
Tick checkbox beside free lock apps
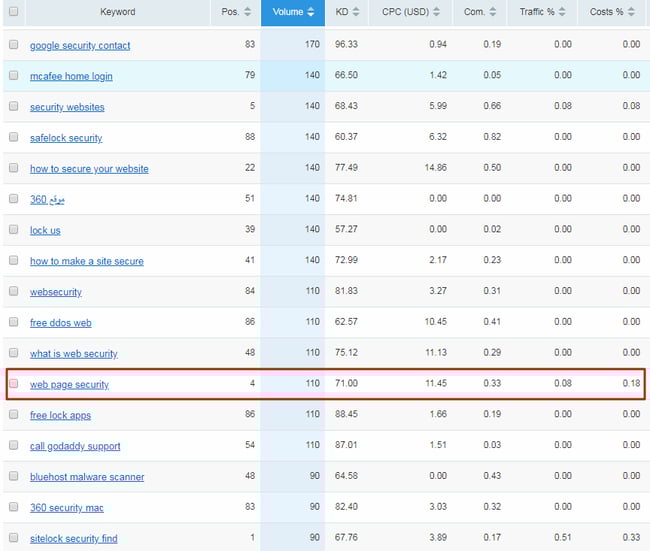coord(14,414)
